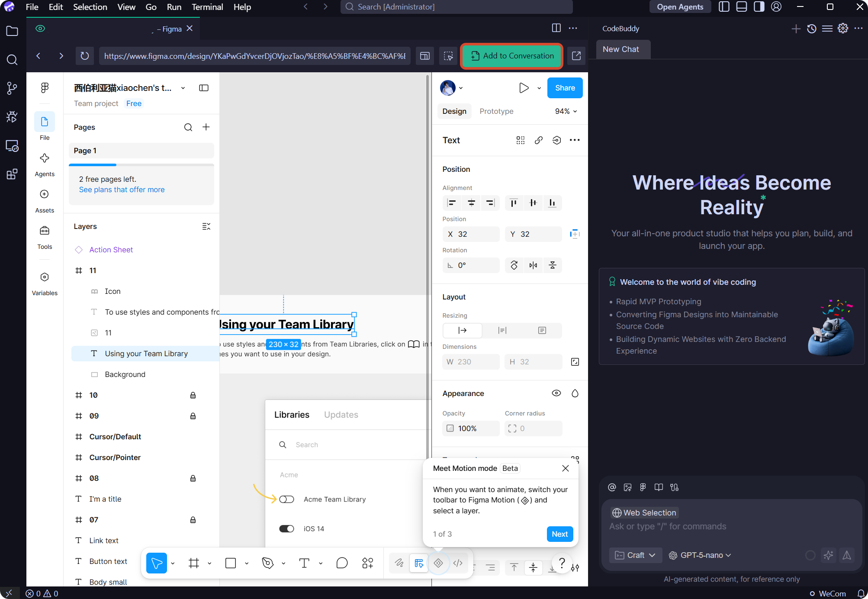This screenshot has height=599, width=868.
Task: Select the Frame tool in bottom toolbar
Action: coord(194,563)
